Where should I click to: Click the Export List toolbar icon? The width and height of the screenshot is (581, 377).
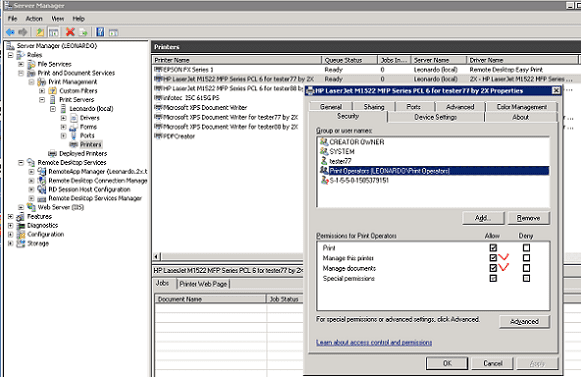point(84,32)
